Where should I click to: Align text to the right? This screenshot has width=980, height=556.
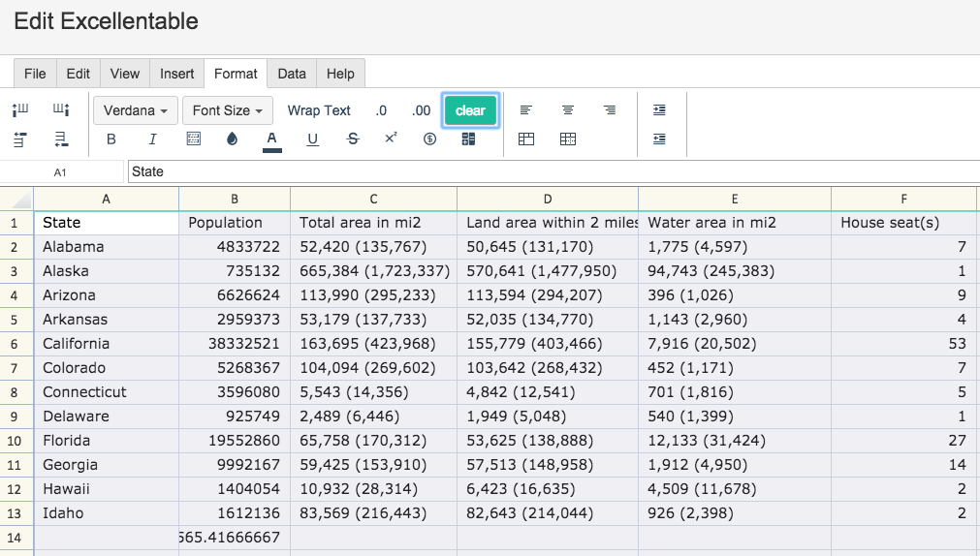click(610, 110)
